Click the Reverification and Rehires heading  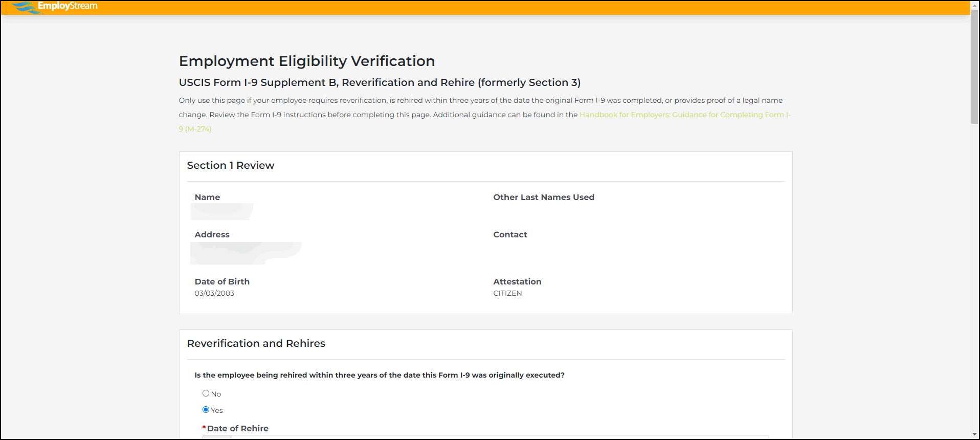(256, 343)
